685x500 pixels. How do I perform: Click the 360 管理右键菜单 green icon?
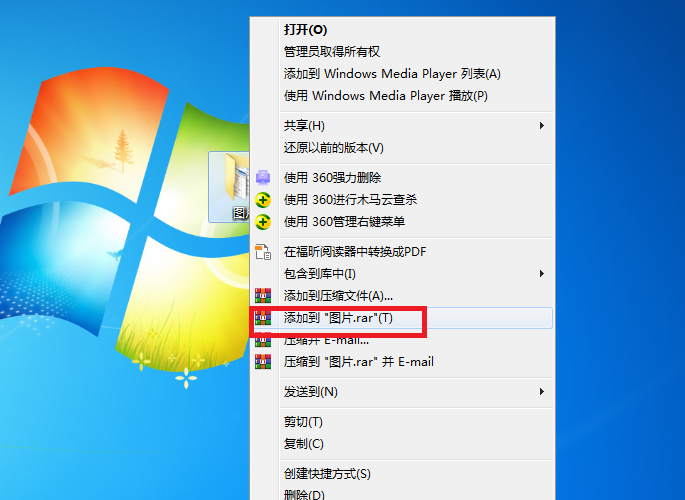263,222
